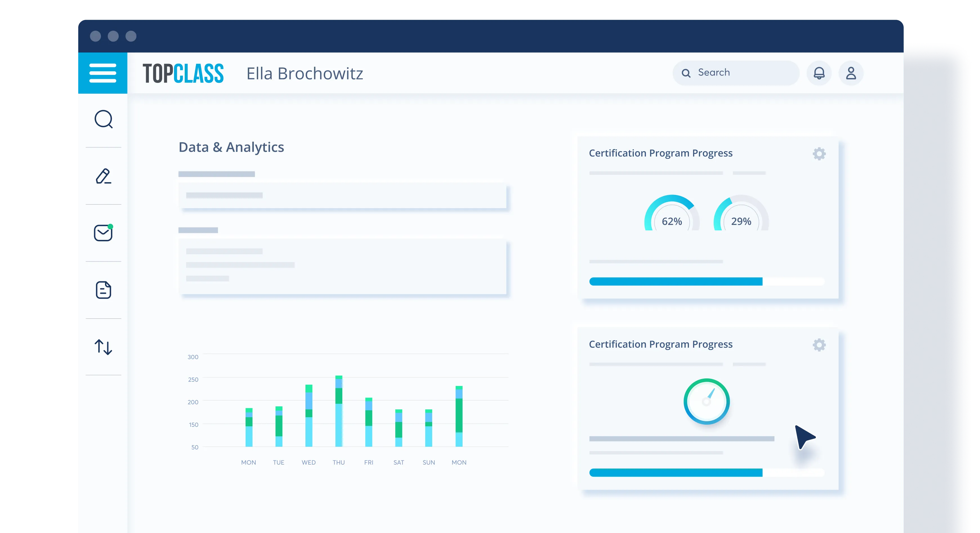This screenshot has width=980, height=533.
Task: Open settings gear on bottom certification card
Action: tap(819, 345)
